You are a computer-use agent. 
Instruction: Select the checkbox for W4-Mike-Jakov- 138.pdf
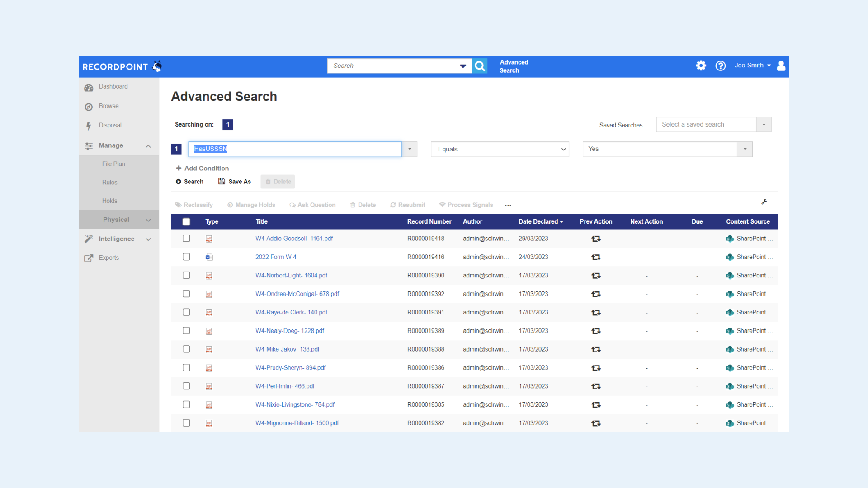pos(186,349)
